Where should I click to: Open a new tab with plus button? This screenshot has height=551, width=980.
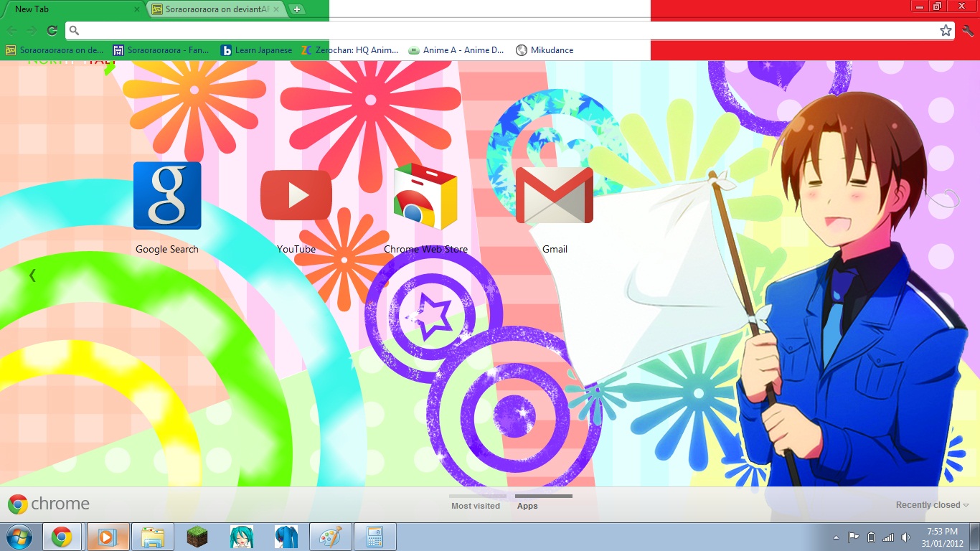point(297,9)
